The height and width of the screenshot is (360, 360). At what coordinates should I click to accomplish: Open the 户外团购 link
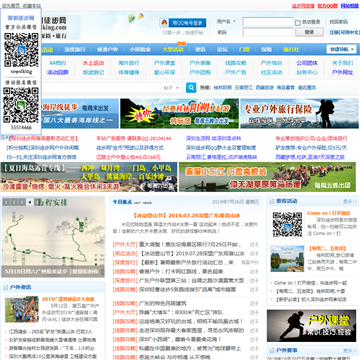pyautogui.click(x=200, y=72)
